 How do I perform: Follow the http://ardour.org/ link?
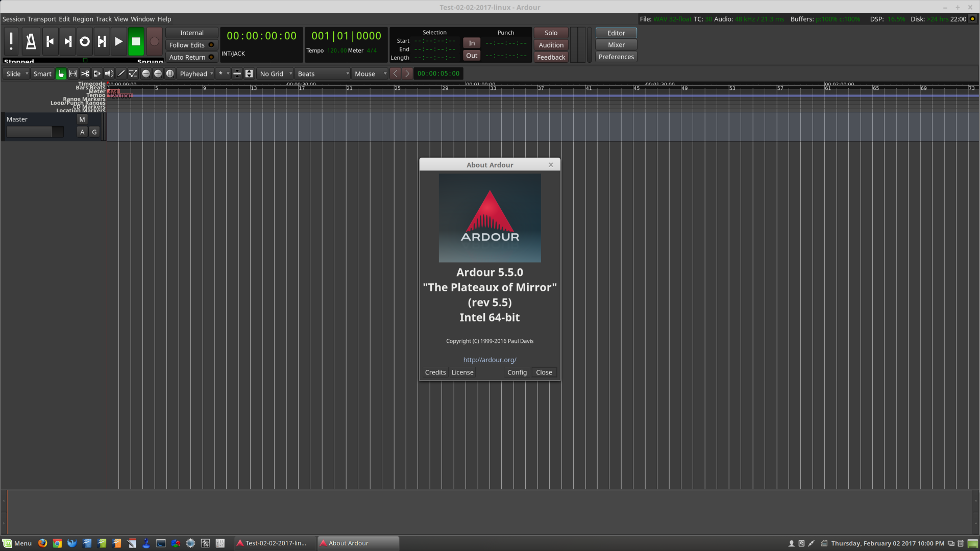(x=489, y=360)
